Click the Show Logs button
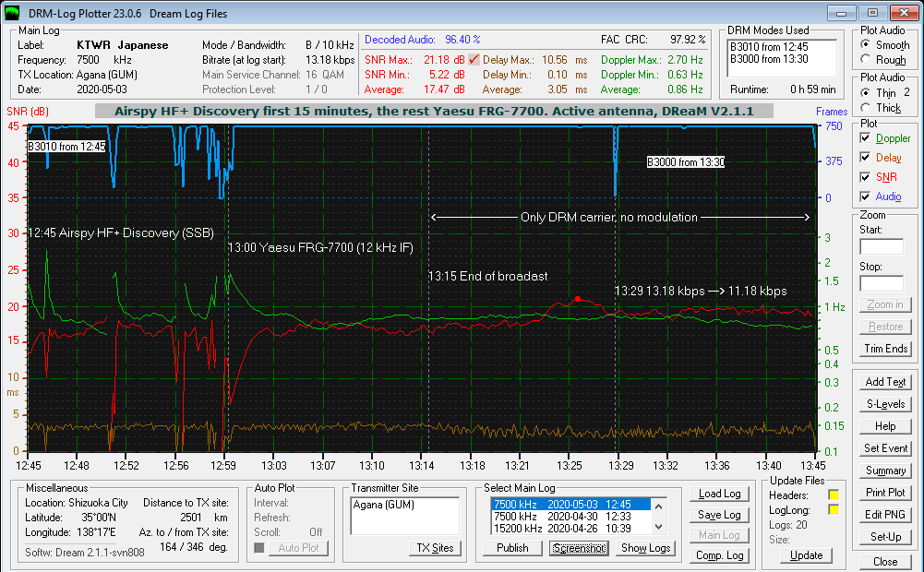The height and width of the screenshot is (572, 924). click(645, 548)
